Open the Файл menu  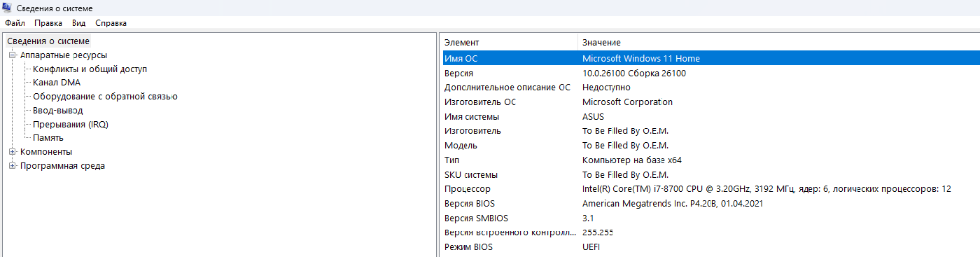(15, 23)
